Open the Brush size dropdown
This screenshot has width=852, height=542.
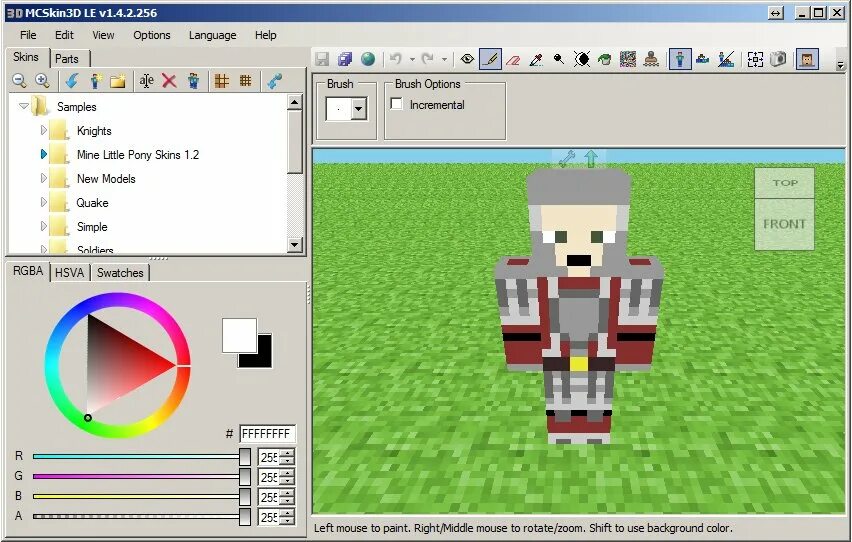[358, 109]
